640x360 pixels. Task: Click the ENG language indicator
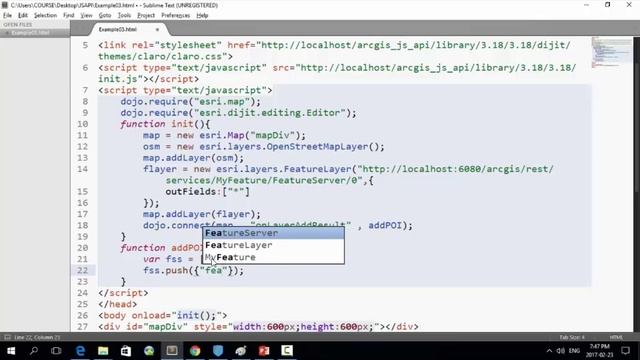click(x=574, y=351)
